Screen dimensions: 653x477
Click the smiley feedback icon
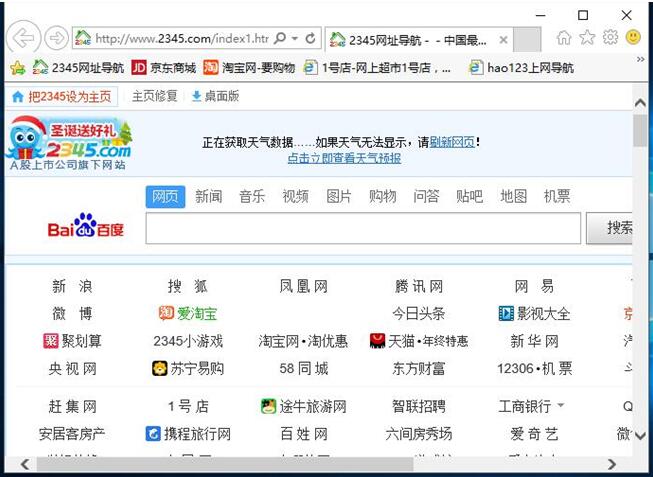(633, 37)
